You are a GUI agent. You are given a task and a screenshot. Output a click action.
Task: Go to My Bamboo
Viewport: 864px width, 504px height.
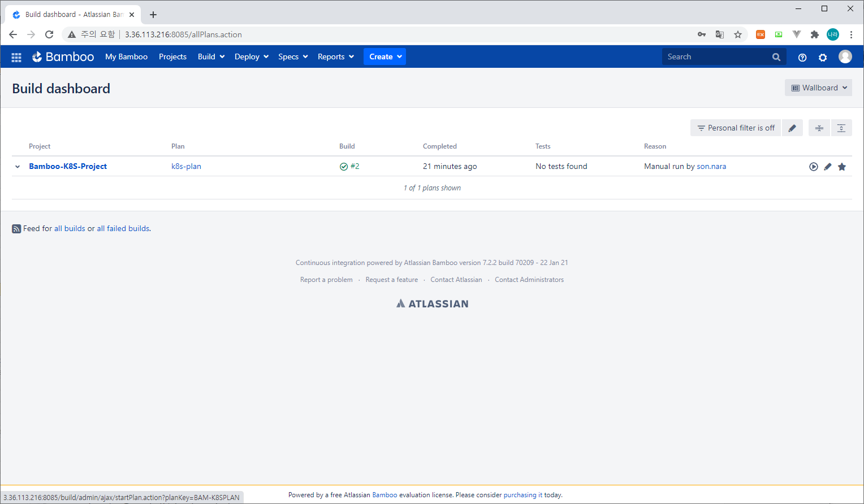(x=126, y=57)
